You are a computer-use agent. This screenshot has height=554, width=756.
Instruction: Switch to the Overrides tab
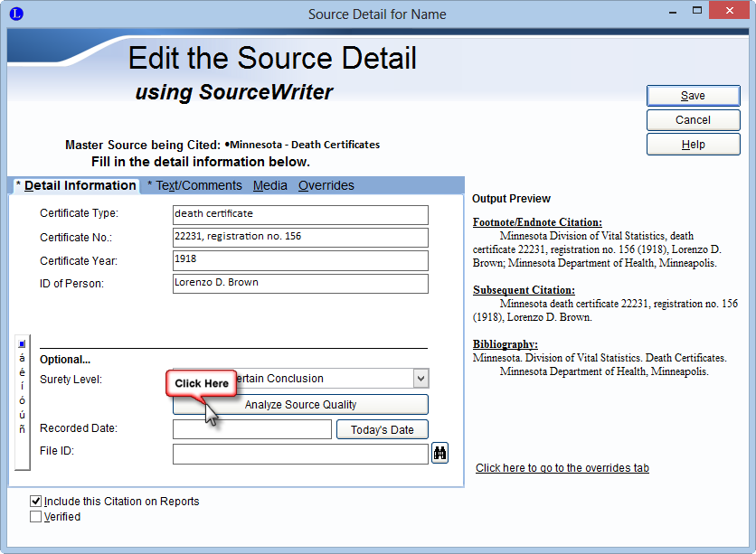tap(326, 185)
